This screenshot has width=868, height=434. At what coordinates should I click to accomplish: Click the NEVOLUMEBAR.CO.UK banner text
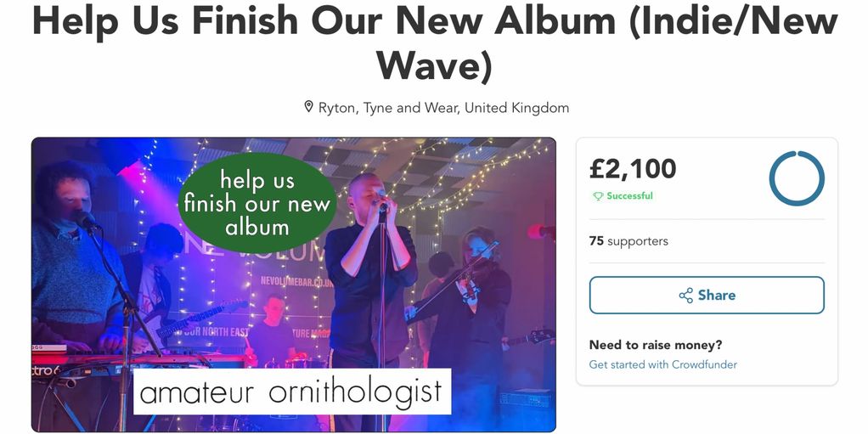tap(296, 282)
